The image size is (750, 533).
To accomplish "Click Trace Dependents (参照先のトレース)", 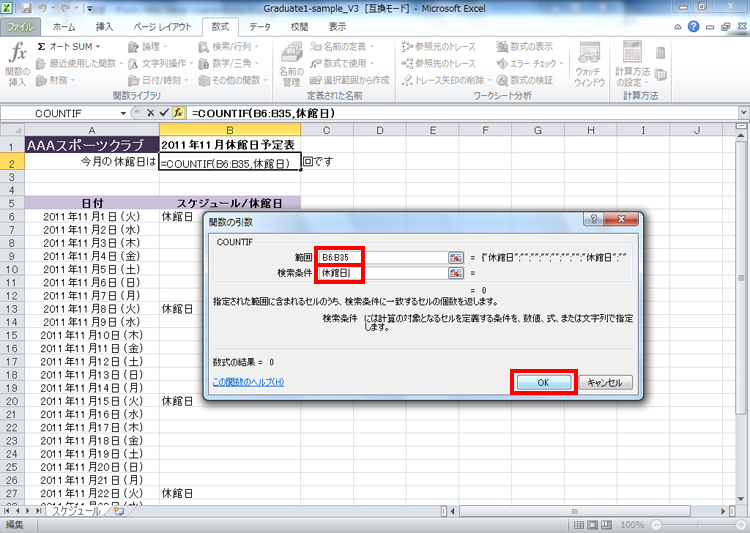I will tap(439, 63).
